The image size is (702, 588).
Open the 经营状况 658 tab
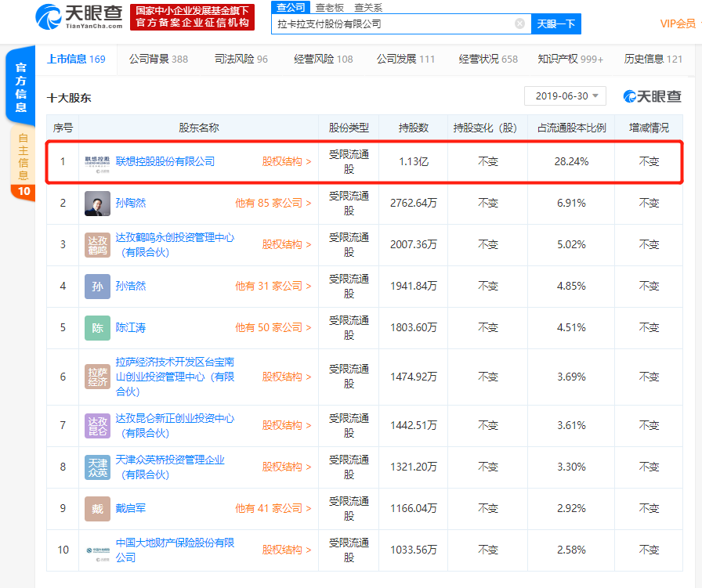coord(488,59)
